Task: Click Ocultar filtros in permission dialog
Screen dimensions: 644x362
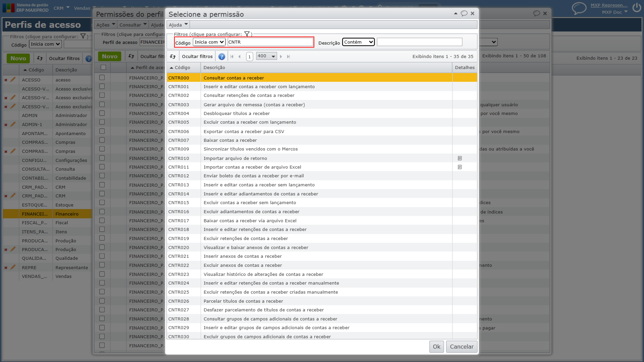Action: point(197,56)
